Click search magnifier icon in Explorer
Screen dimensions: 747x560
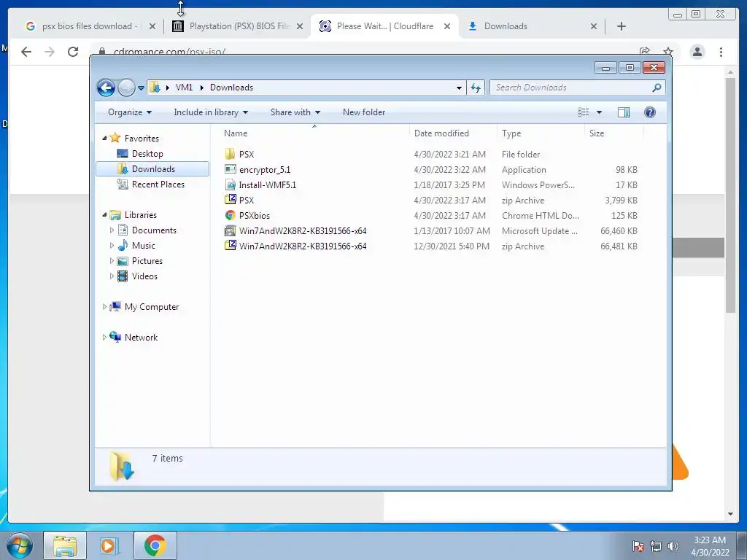coord(657,87)
